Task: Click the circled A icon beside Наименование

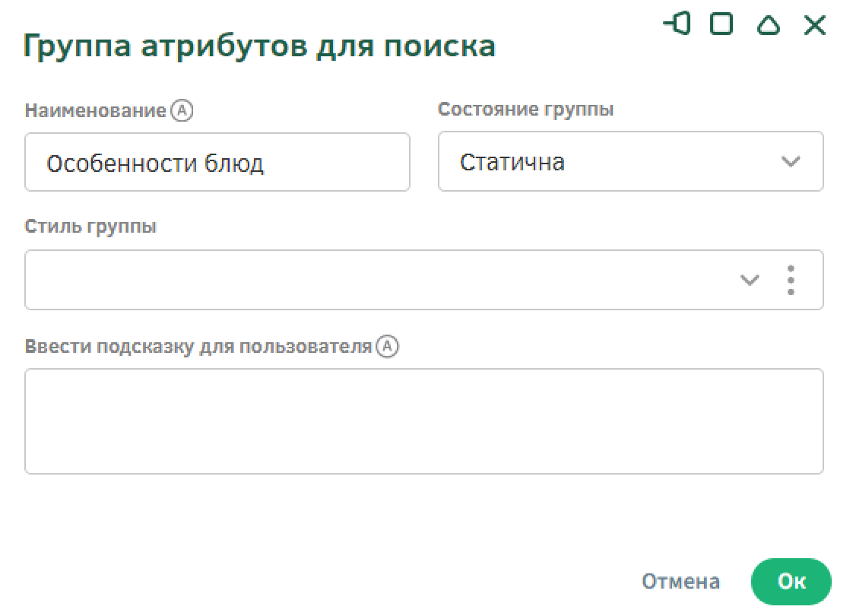Action: coord(182,111)
